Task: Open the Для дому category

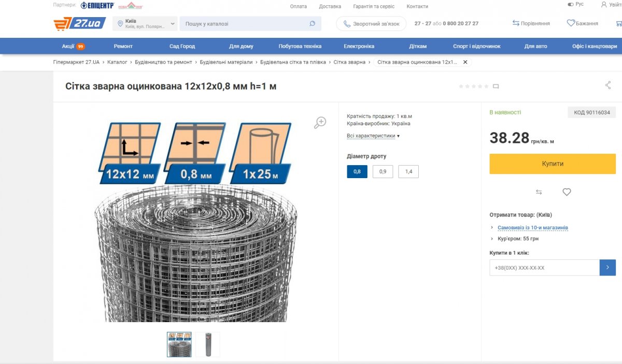Action: pyautogui.click(x=241, y=46)
